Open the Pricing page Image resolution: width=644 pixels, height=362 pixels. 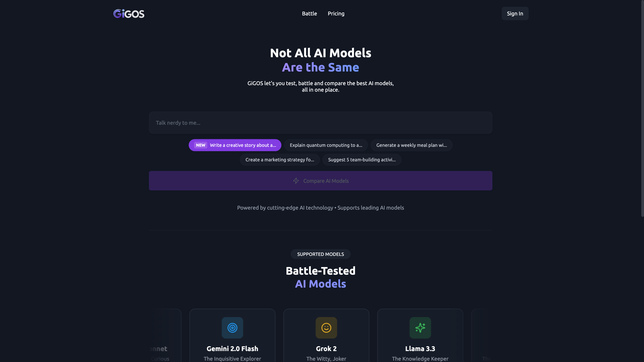pos(336,14)
